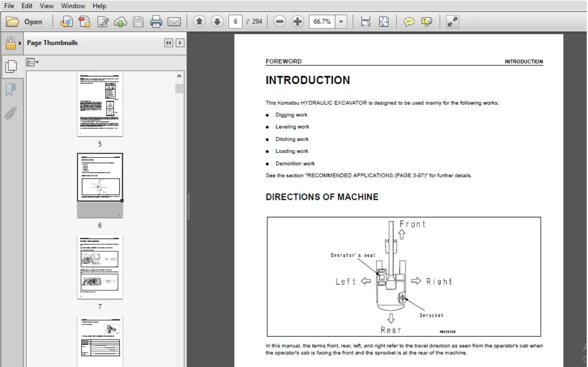This screenshot has height=367, width=588.
Task: Click the 'Leveling work' bullet text
Action: pos(292,127)
